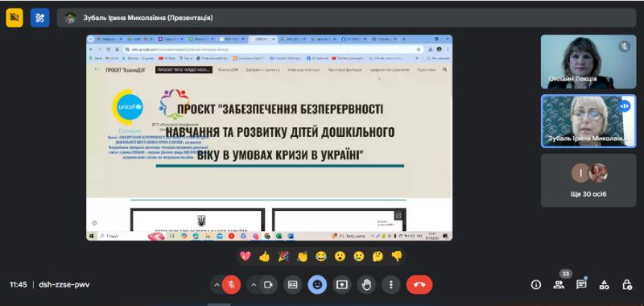The image size is (644, 306).
Task: Select the 'Онлайн Лекція' video tile
Action: [588, 62]
